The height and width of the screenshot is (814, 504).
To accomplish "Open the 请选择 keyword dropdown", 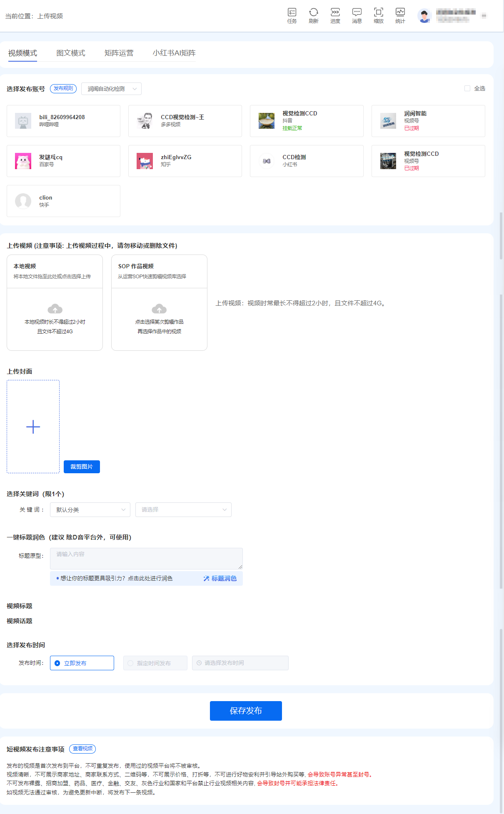I will click(183, 509).
